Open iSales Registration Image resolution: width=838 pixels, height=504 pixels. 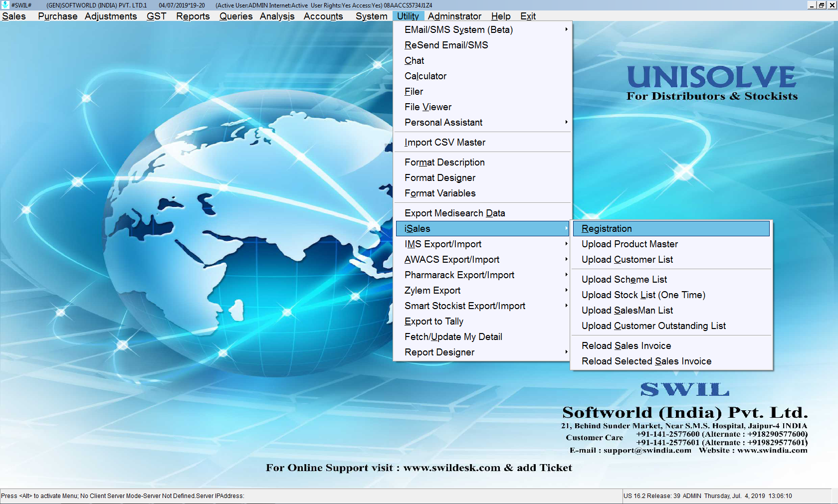(671, 228)
